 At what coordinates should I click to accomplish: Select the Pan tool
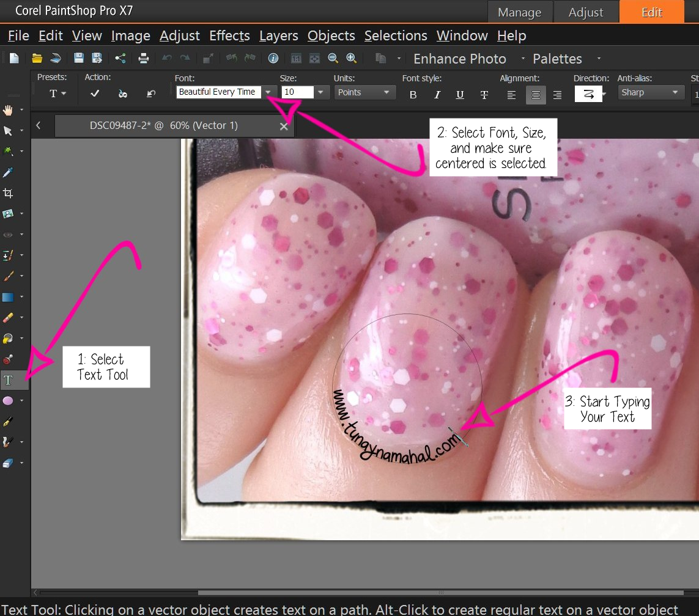click(x=9, y=110)
